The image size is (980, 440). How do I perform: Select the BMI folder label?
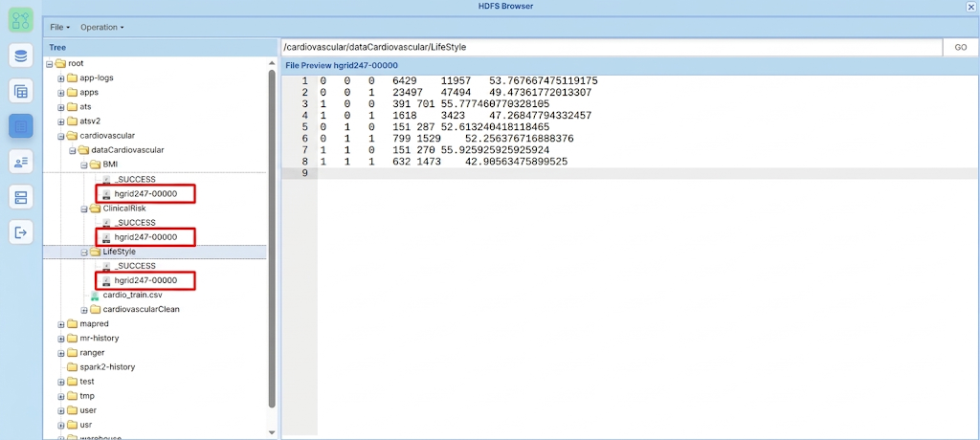[x=110, y=165]
